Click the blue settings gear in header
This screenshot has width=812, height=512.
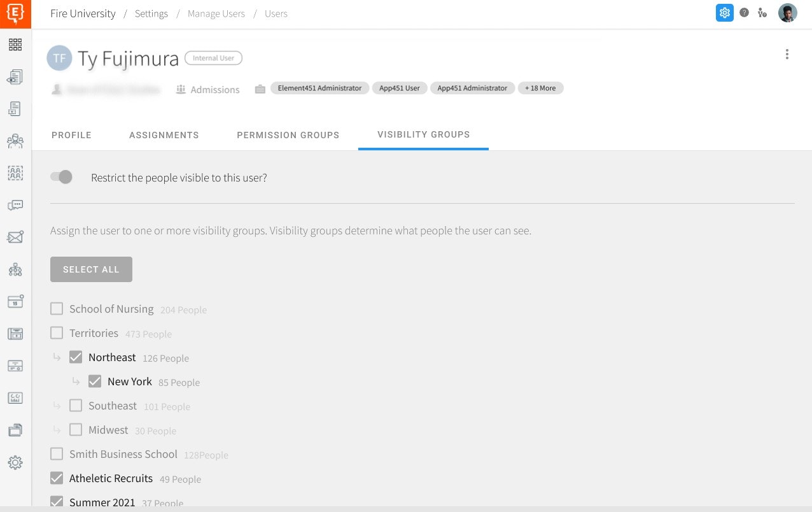coord(724,13)
